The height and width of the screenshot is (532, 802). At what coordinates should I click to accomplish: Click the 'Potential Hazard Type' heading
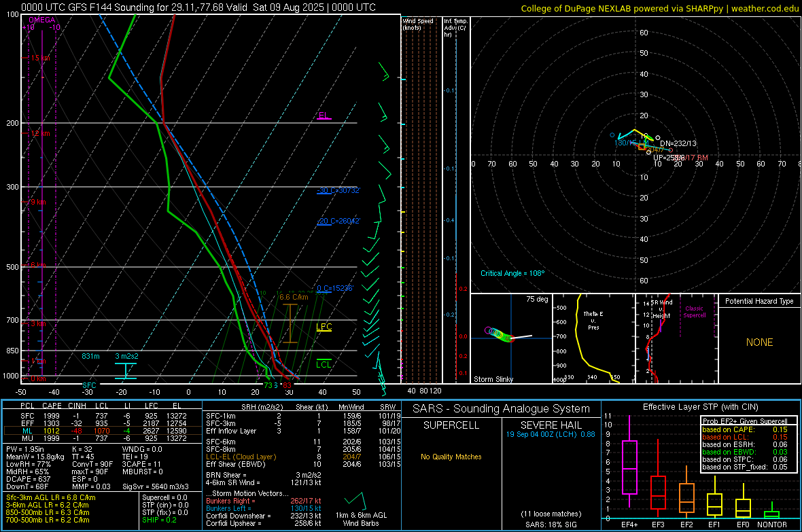coord(759,301)
